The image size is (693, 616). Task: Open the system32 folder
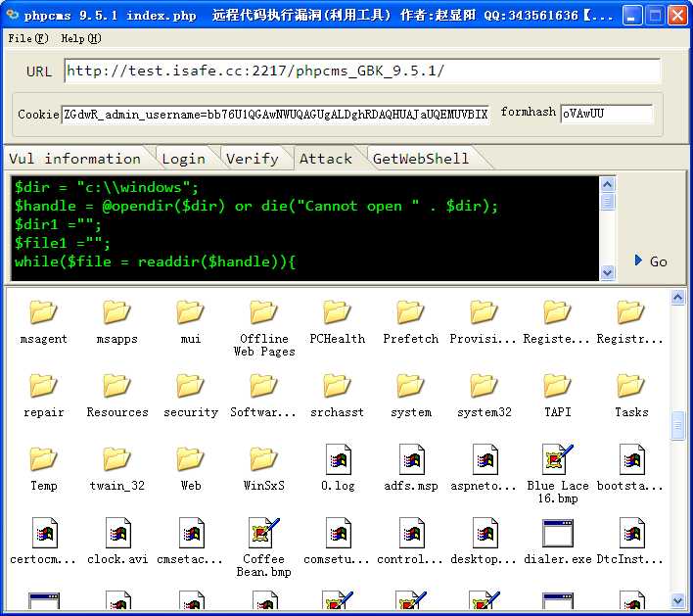click(x=484, y=385)
